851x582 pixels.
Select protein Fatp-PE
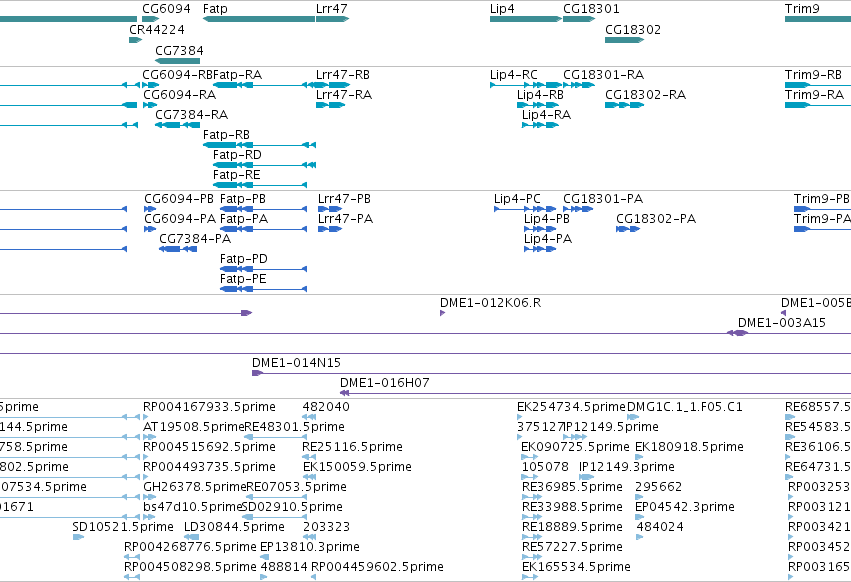coord(263,289)
